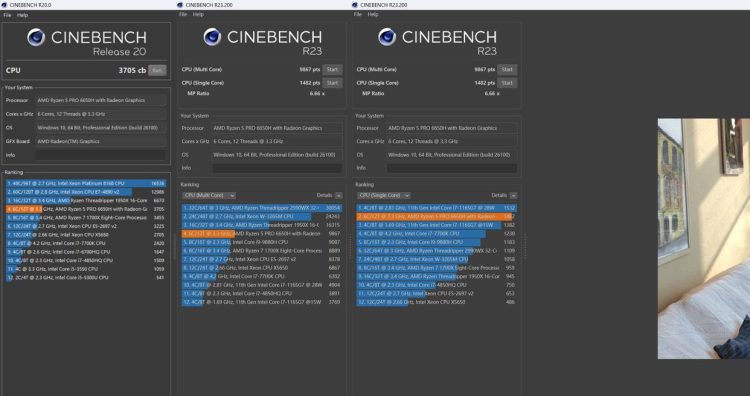Viewport: 750px width, 396px height.
Task: Expand Details arrow in right R23 ranking
Action: (513, 195)
